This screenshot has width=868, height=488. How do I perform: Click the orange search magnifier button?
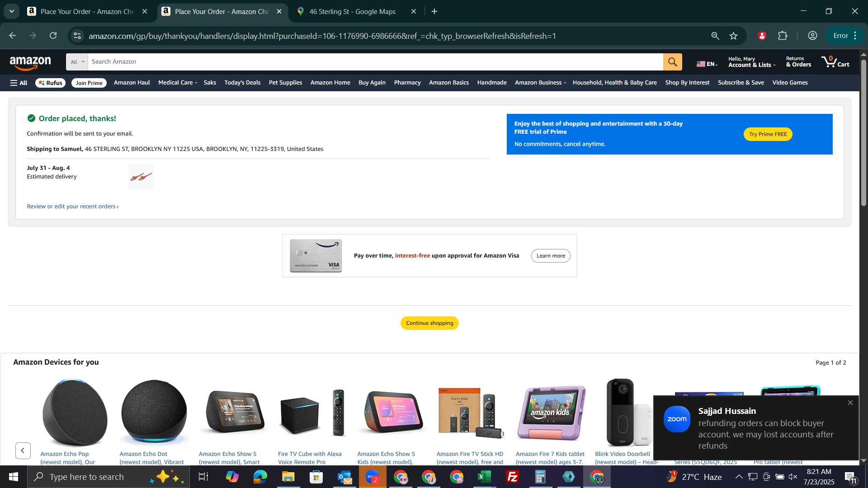click(672, 62)
